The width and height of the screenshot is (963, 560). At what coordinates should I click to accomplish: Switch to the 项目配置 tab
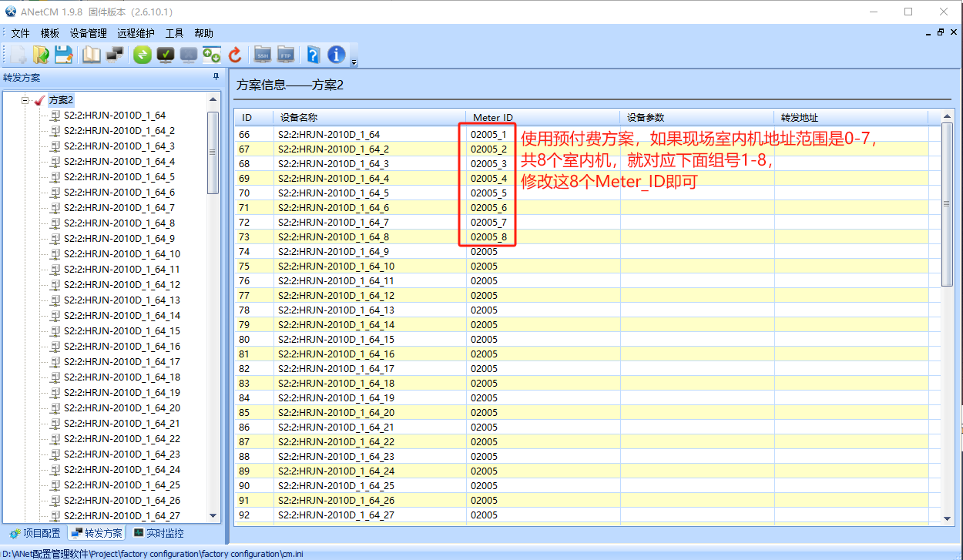point(35,533)
